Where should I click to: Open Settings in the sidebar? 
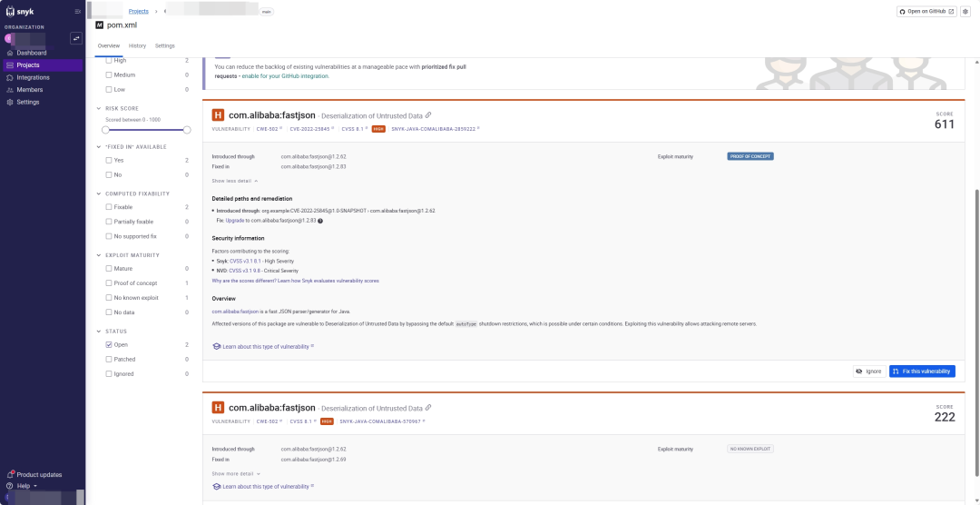point(27,102)
